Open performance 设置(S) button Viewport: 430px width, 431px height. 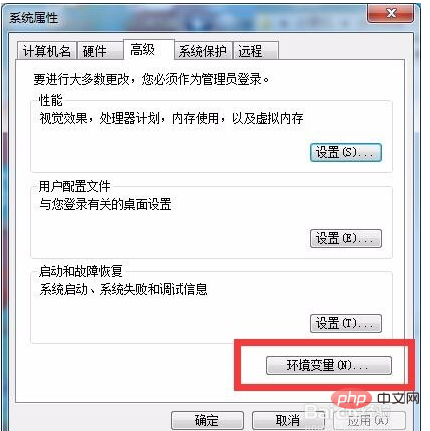click(x=345, y=153)
